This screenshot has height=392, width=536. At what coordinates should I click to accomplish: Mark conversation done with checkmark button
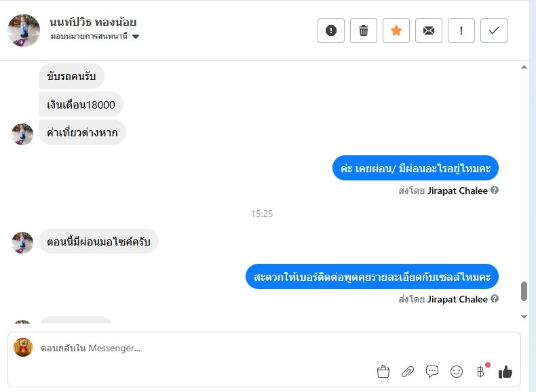[x=494, y=31]
